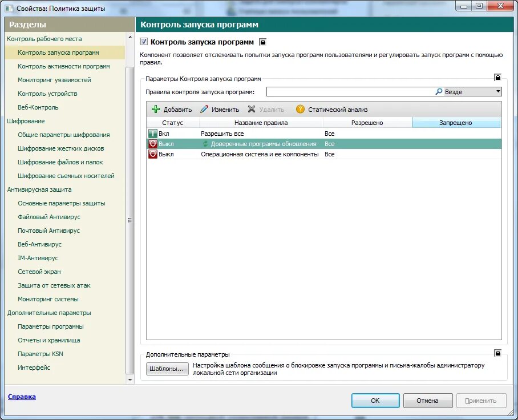Image resolution: width=518 pixels, height=420 pixels.
Task: Click the lock icon beside the component title
Action: point(262,42)
